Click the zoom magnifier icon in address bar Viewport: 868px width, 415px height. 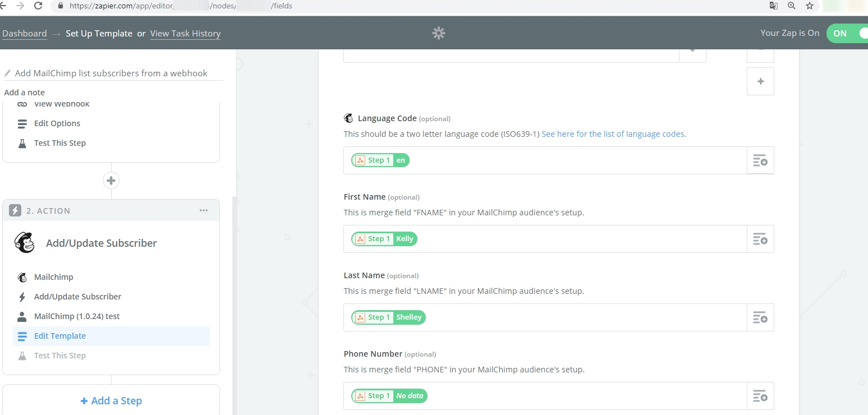792,6
